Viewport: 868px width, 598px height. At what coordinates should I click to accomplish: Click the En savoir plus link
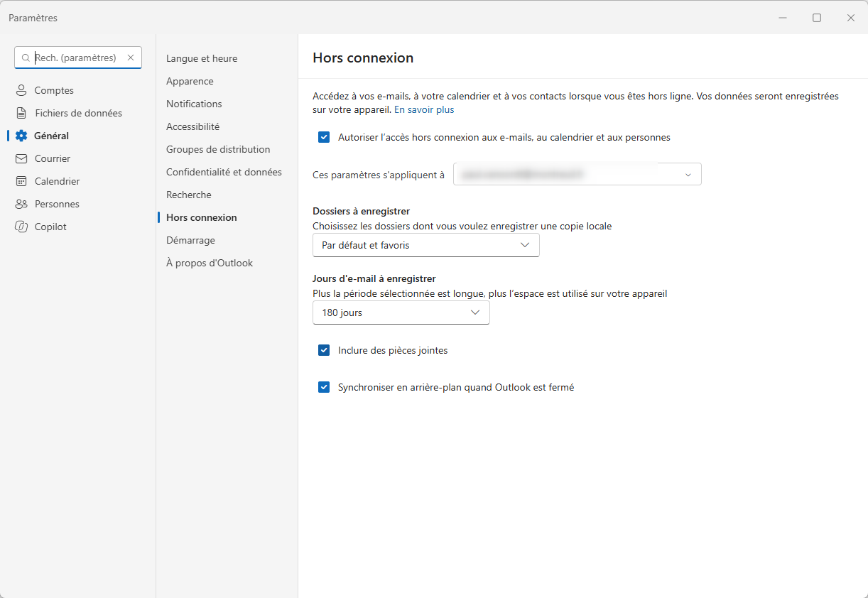[424, 110]
